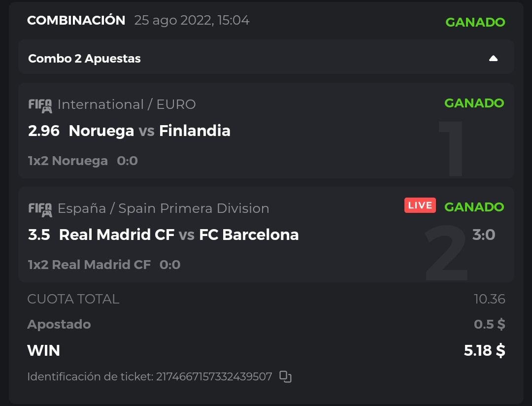
Task: Click FIFA gamepad icon beside International / EURO
Action: coord(40,105)
